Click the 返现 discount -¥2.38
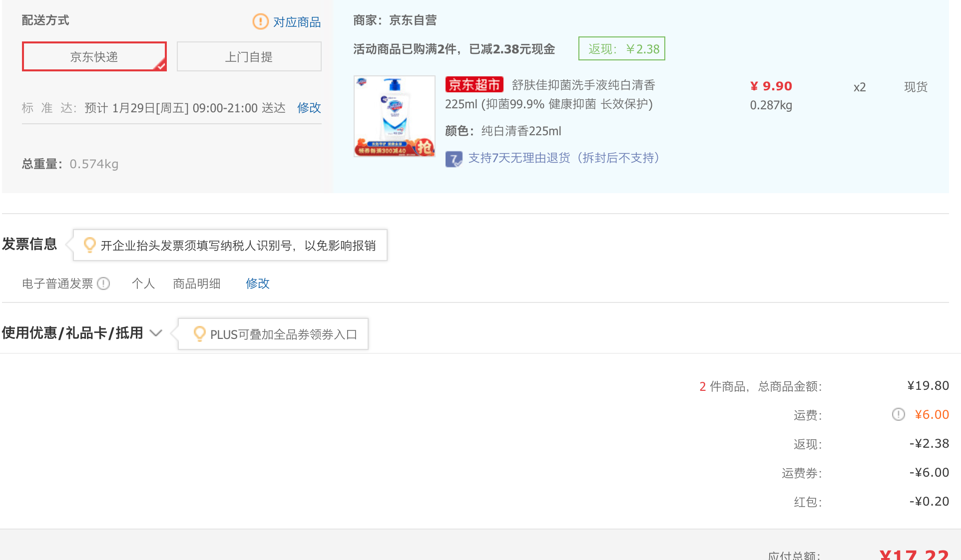Screen dimensions: 961x560 (929, 443)
